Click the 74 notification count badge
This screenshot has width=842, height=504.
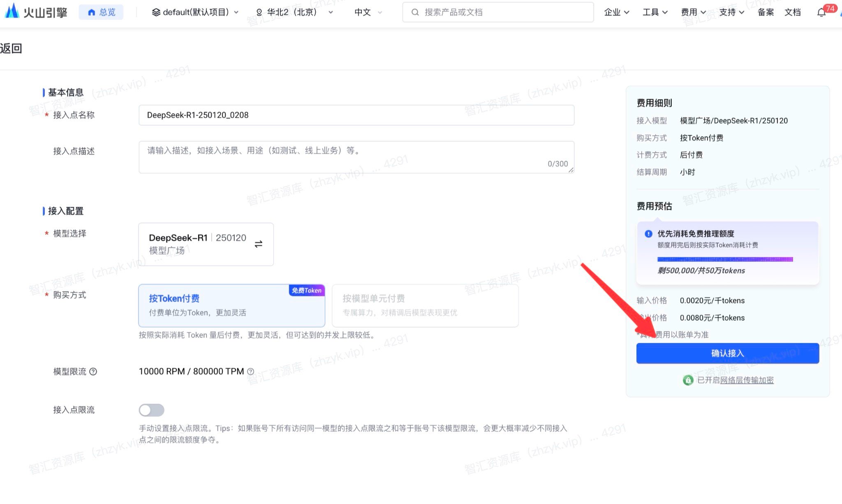[830, 8]
